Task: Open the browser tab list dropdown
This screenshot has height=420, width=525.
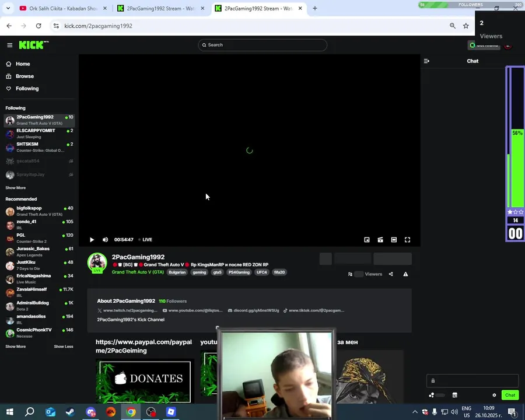Action: point(8,8)
